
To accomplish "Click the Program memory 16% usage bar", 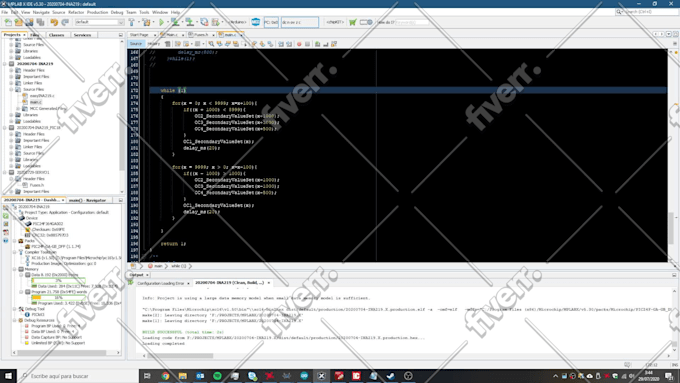I will (58, 298).
